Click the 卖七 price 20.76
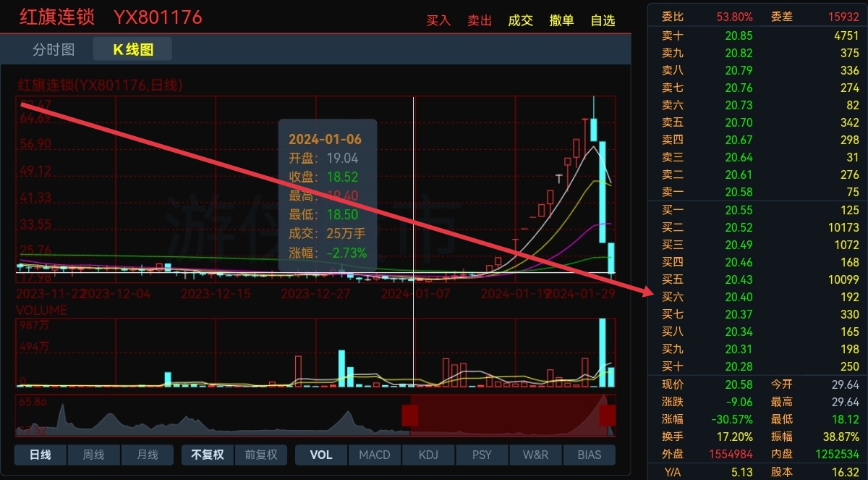The height and width of the screenshot is (480, 868). click(x=739, y=88)
